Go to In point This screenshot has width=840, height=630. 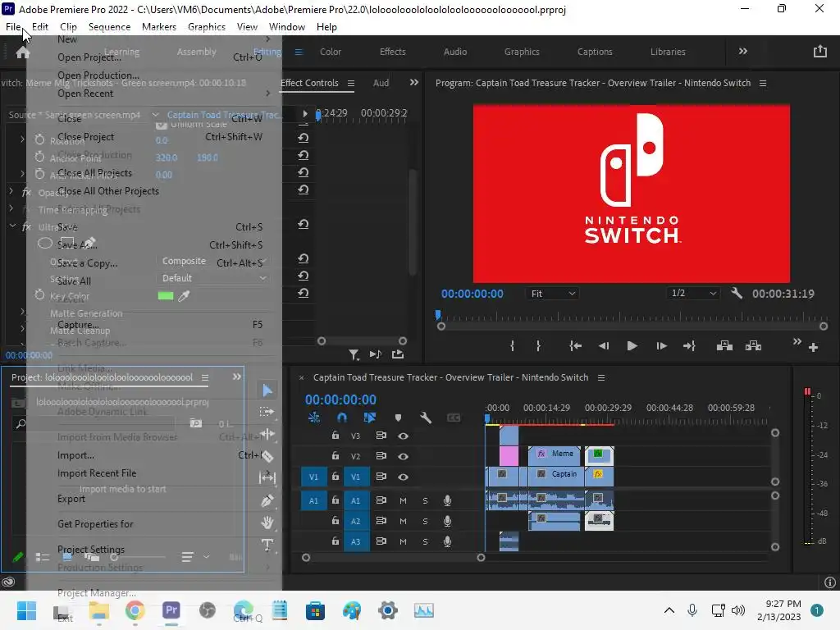tap(575, 346)
